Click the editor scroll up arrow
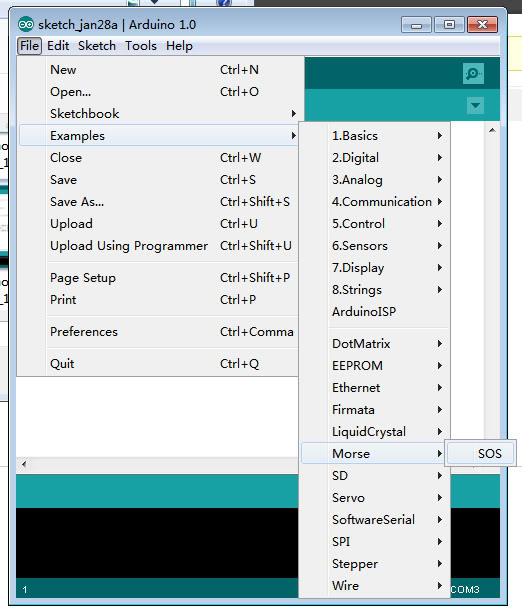The image size is (522, 612). click(x=492, y=130)
